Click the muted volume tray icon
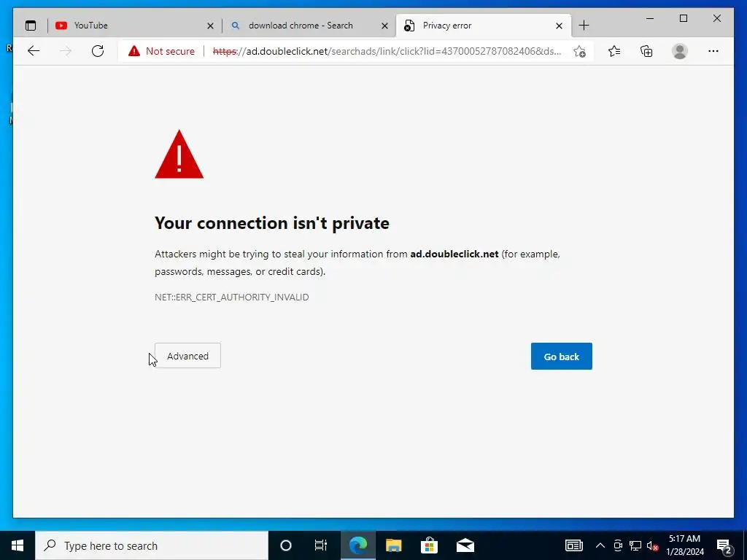This screenshot has width=747, height=560. (653, 545)
